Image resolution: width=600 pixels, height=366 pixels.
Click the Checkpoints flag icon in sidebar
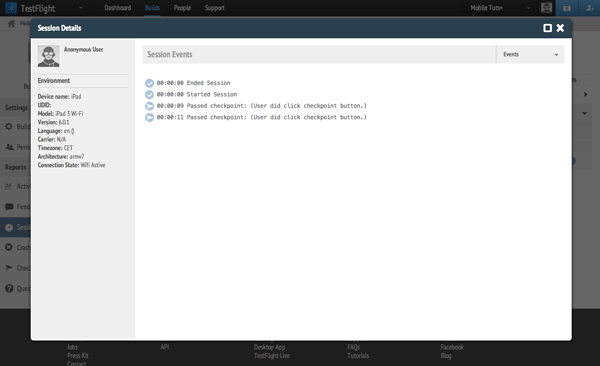[x=9, y=268]
